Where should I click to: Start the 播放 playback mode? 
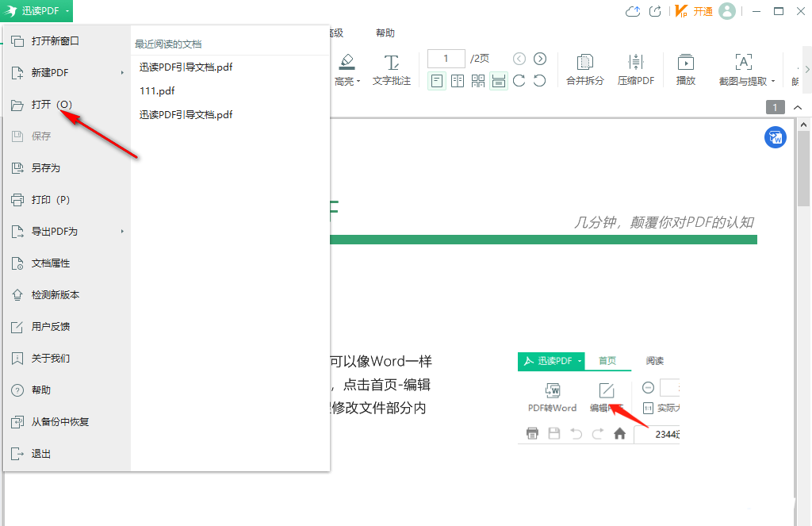(685, 67)
